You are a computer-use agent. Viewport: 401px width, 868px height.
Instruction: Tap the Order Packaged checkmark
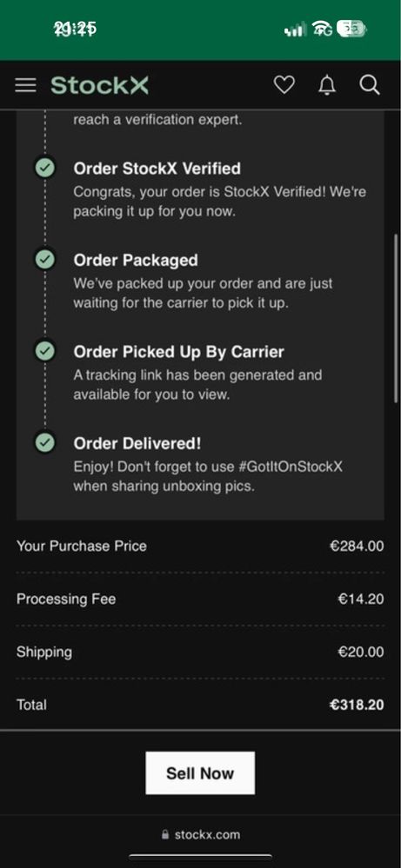[x=45, y=259]
